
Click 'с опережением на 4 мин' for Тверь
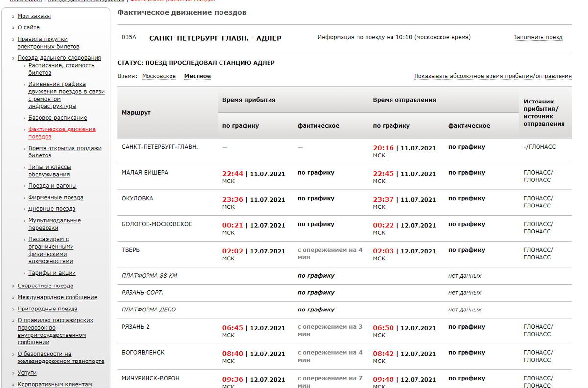pos(330,254)
